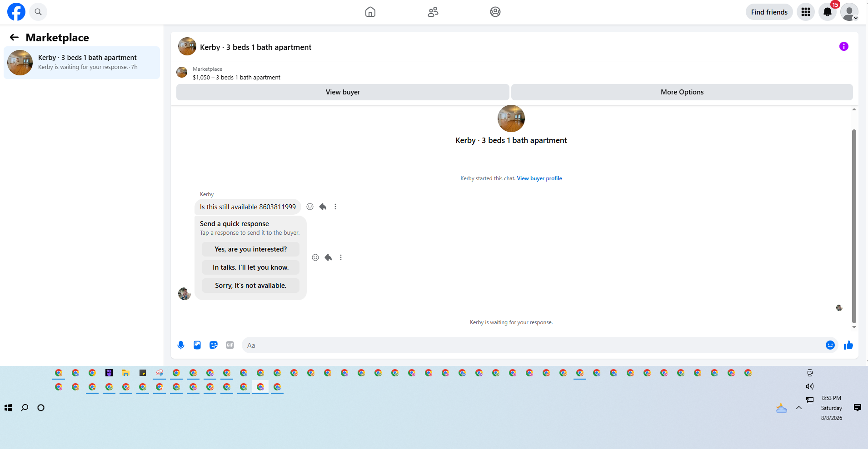Screen dimensions: 868x449
Task: Switch to the highlighted Chrome window on taskbar
Action: point(260,387)
